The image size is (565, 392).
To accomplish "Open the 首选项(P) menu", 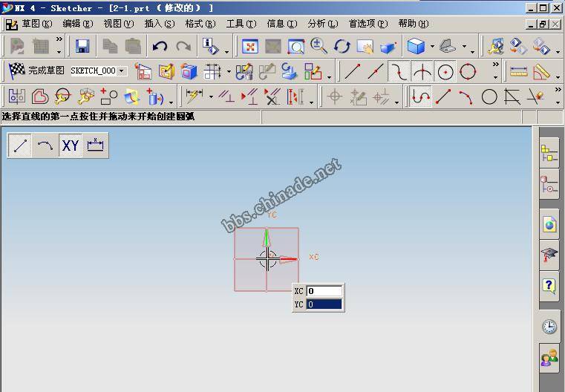I will click(368, 24).
